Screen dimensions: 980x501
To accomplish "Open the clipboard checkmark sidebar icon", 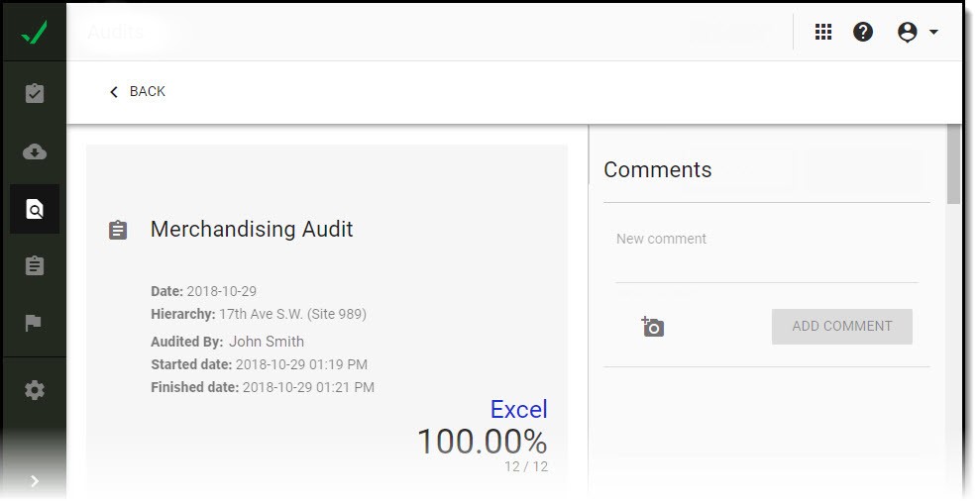I will [35, 94].
